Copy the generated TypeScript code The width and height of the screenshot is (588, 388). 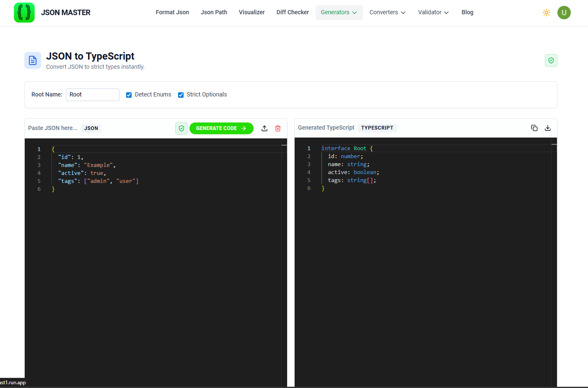pyautogui.click(x=534, y=128)
